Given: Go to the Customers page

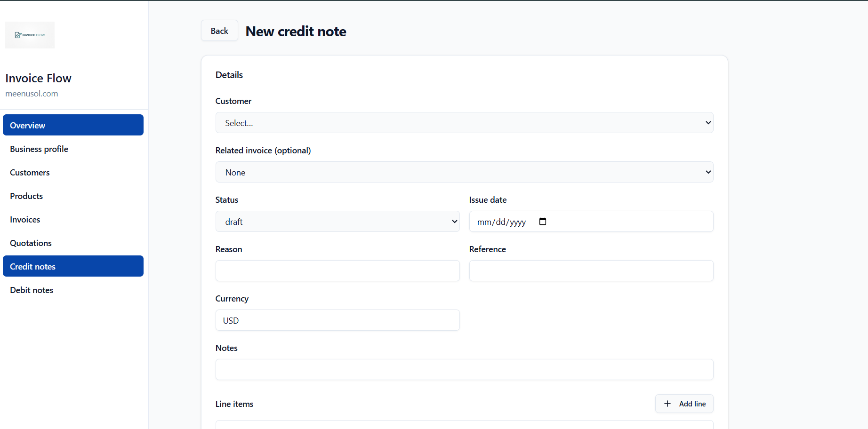Looking at the screenshot, I should pyautogui.click(x=73, y=172).
